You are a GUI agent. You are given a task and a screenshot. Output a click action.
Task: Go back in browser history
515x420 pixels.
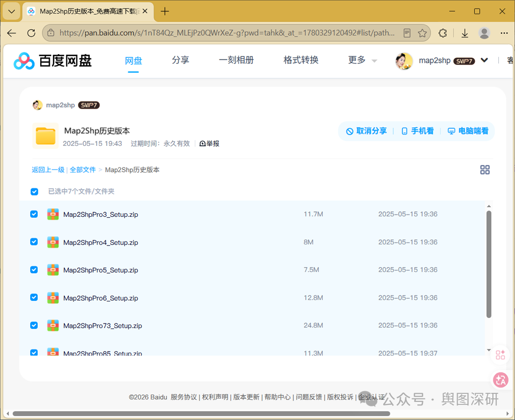click(x=12, y=33)
